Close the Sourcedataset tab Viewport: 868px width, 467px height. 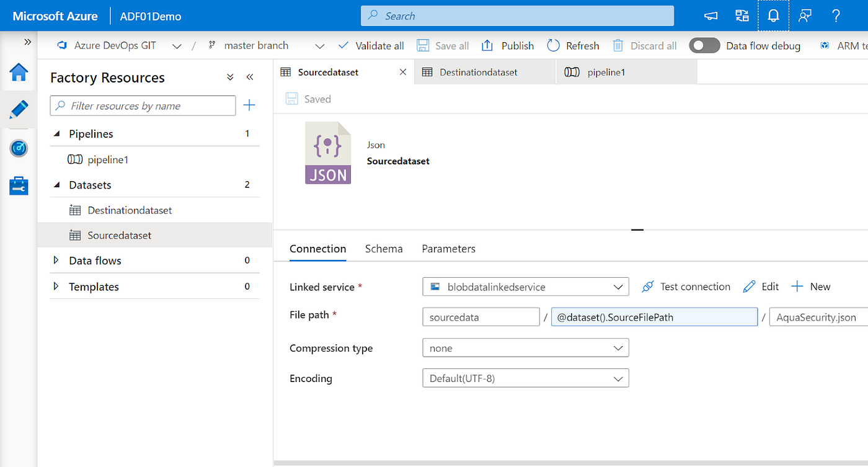[x=403, y=72]
